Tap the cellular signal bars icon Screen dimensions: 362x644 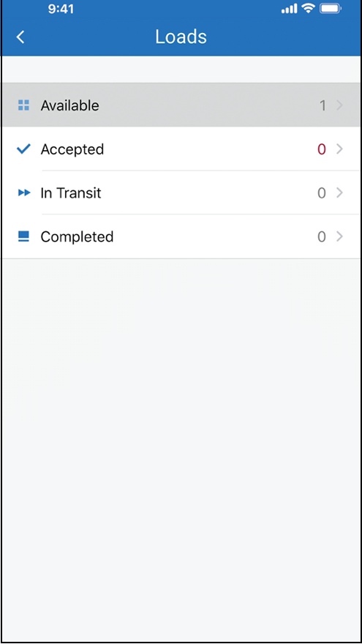pos(290,9)
